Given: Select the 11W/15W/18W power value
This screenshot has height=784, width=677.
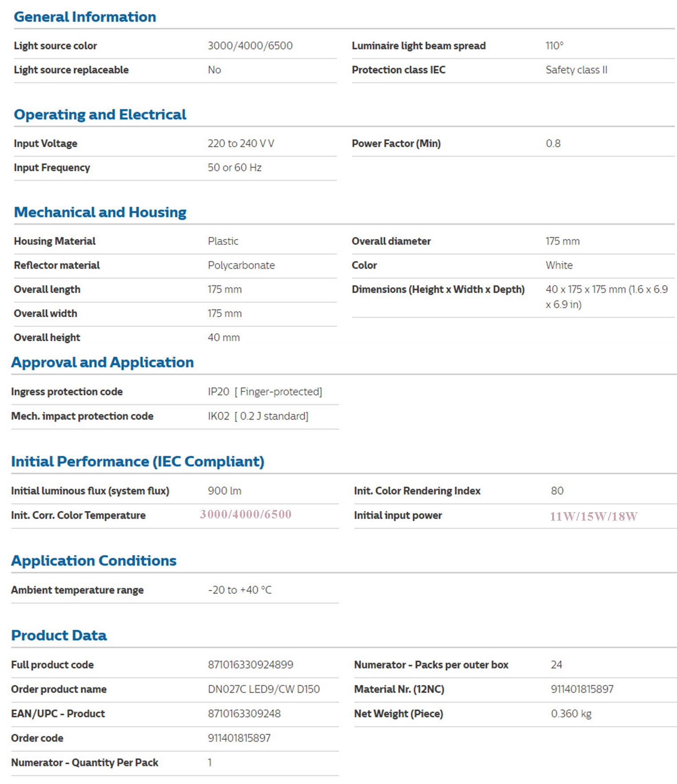Looking at the screenshot, I should click(x=594, y=516).
